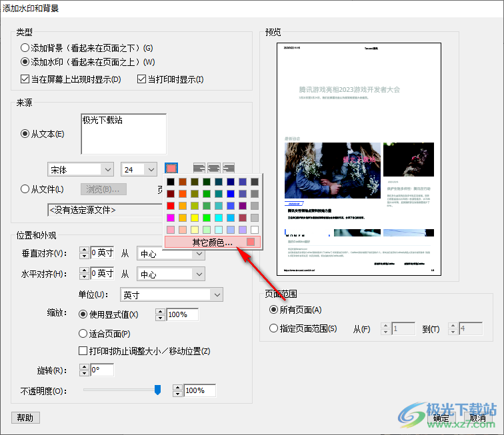
Task: Click inside the watermark text box
Action: click(x=124, y=134)
